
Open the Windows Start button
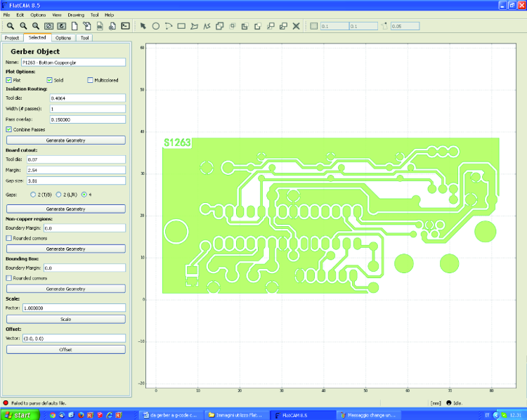pos(20,415)
